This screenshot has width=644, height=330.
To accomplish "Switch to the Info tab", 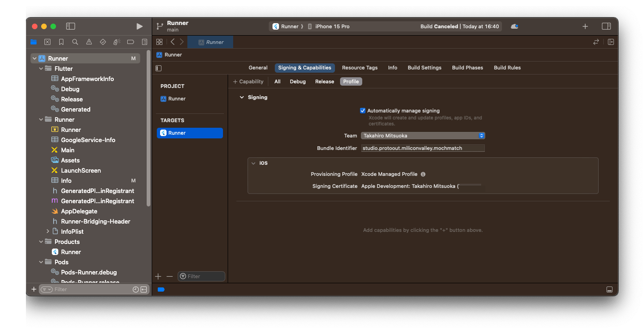I will [392, 68].
